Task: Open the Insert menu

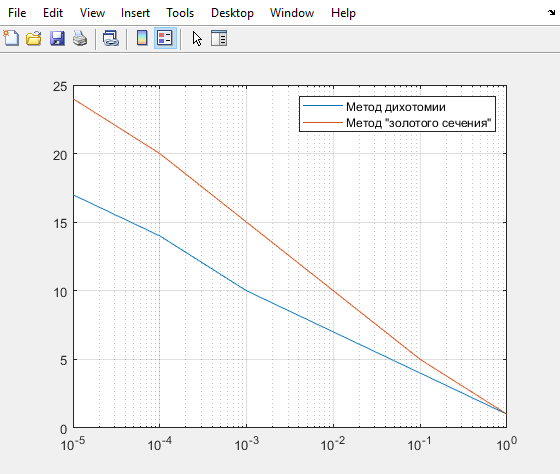Action: point(135,13)
